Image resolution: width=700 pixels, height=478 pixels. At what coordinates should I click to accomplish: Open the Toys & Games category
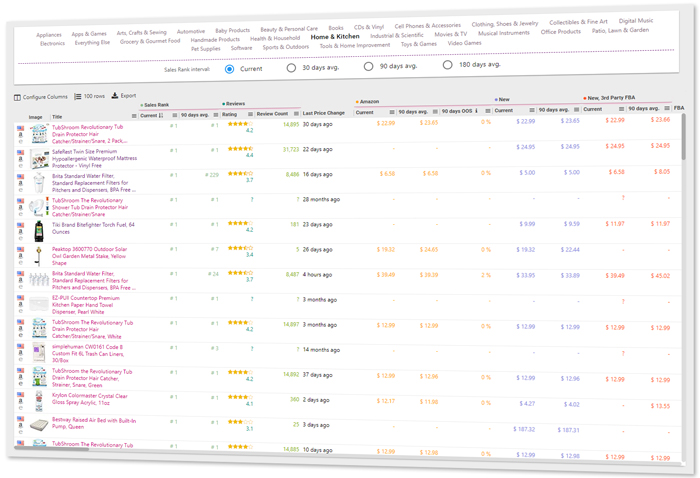click(x=419, y=44)
